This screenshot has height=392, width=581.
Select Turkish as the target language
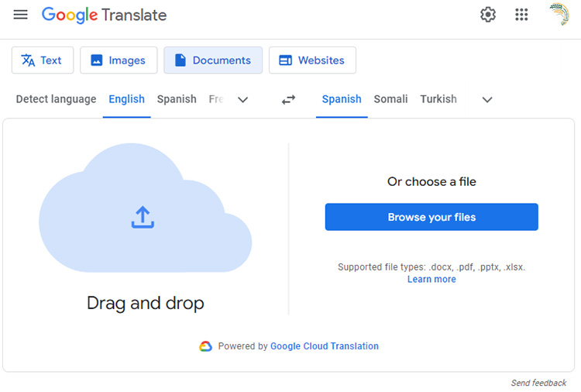tap(438, 99)
